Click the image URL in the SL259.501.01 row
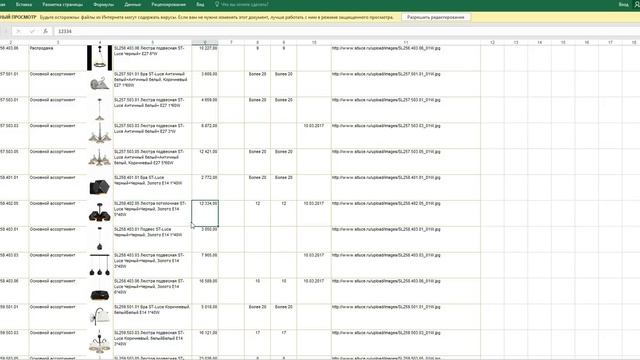640x360 pixels. (x=386, y=307)
